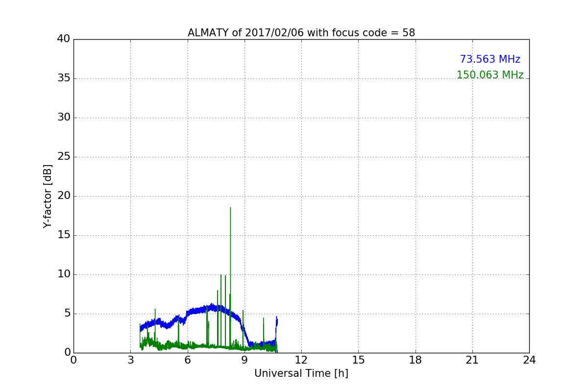
Task: Click the y-axis tick label 40
Action: [x=64, y=39]
